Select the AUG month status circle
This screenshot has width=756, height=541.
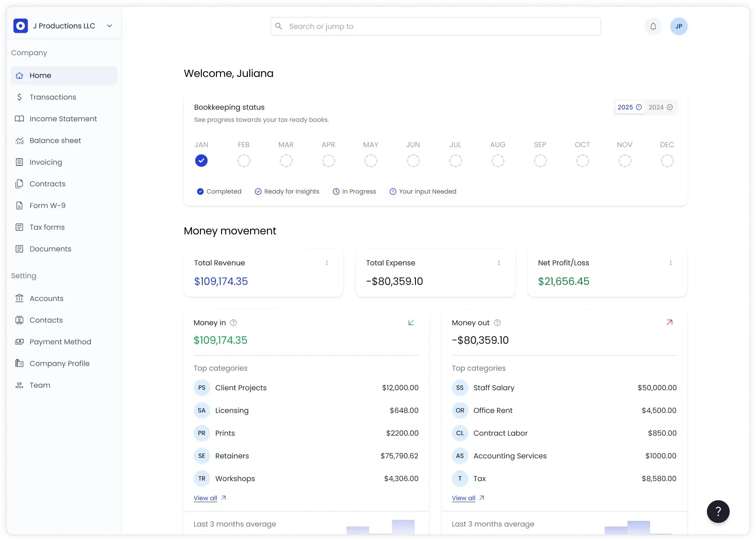tap(498, 161)
